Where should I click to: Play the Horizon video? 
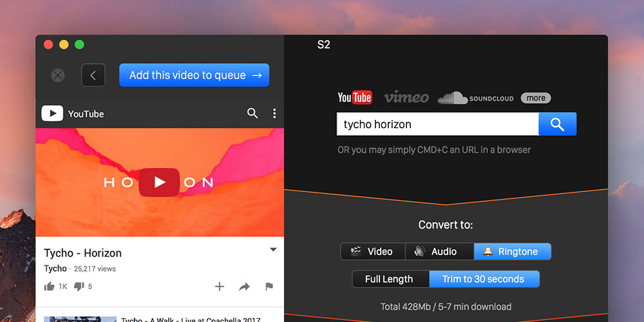(x=159, y=182)
